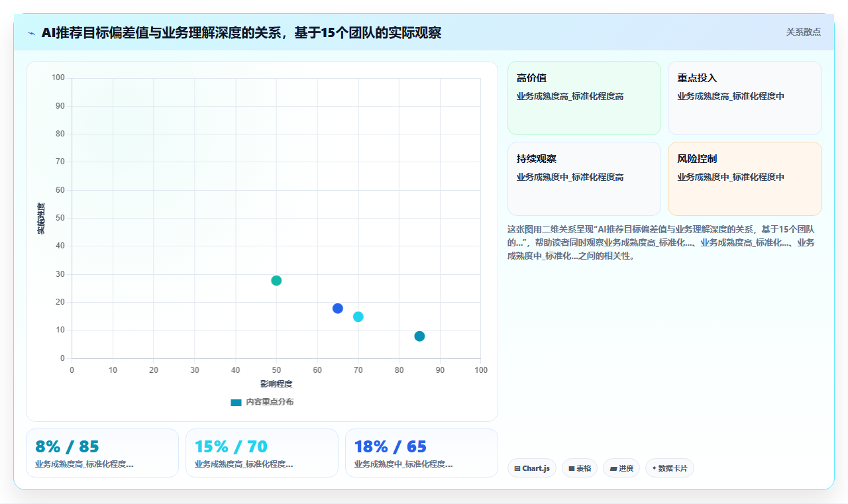Click the 18% / 65 stat card
Screen dimensions: 848x504
[421, 453]
